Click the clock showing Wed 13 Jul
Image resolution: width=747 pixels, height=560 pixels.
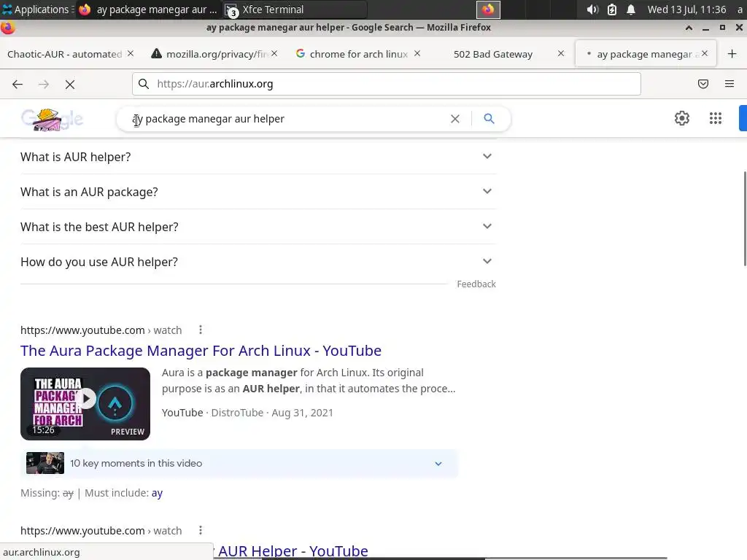686,9
